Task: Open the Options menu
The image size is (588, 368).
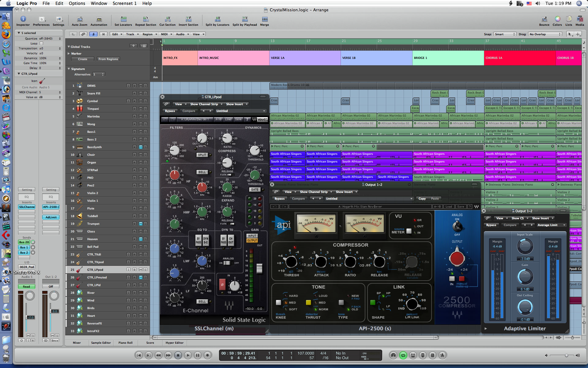Action: click(x=77, y=3)
